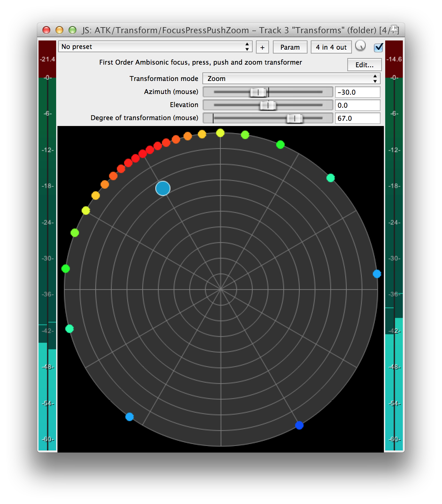Click the wet/dry mix knob

[x=360, y=46]
